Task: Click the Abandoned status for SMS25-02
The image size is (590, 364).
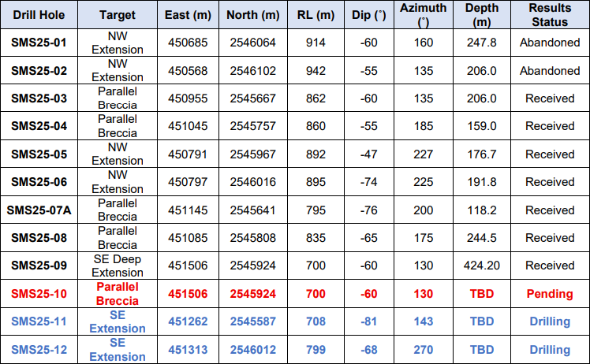Action: [550, 71]
